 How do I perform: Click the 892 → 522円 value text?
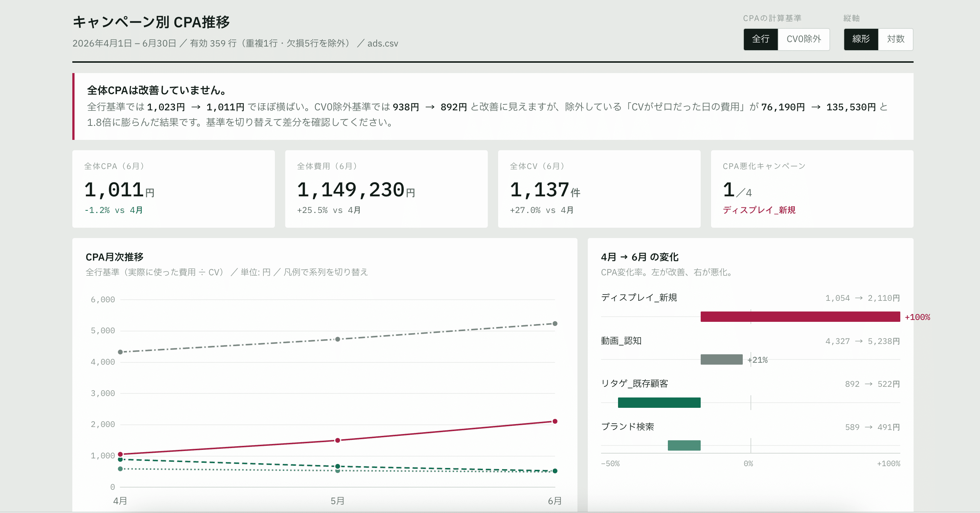pyautogui.click(x=872, y=384)
